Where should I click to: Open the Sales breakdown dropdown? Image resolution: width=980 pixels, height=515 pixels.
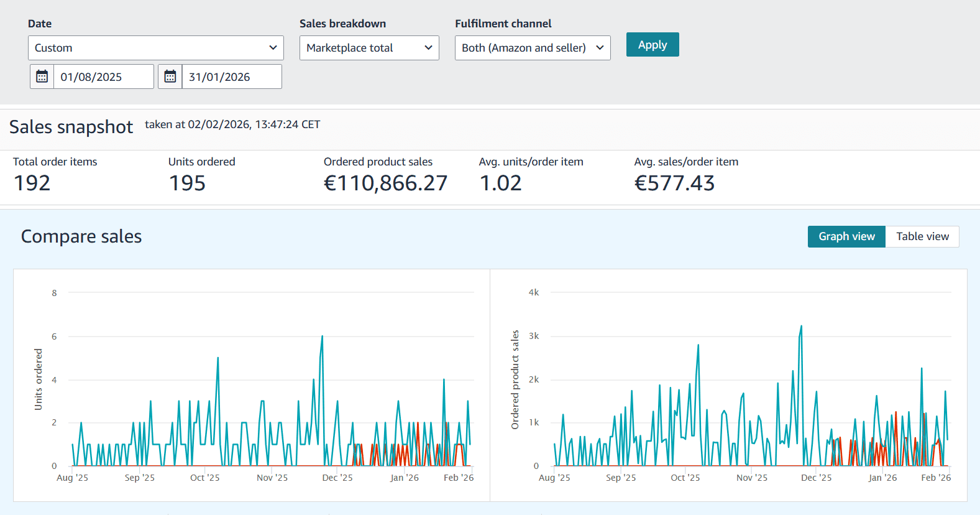point(369,48)
